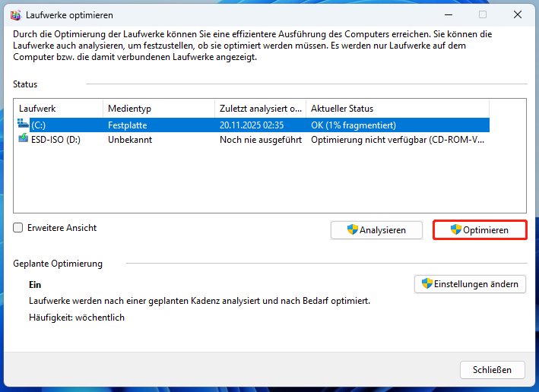This screenshot has height=392, width=539.
Task: Close the window with the X button
Action: (x=518, y=14)
